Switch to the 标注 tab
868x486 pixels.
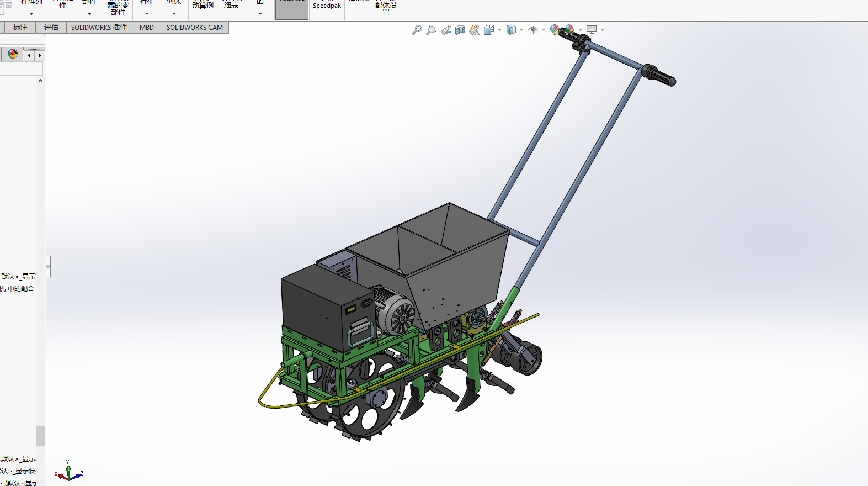(x=20, y=27)
